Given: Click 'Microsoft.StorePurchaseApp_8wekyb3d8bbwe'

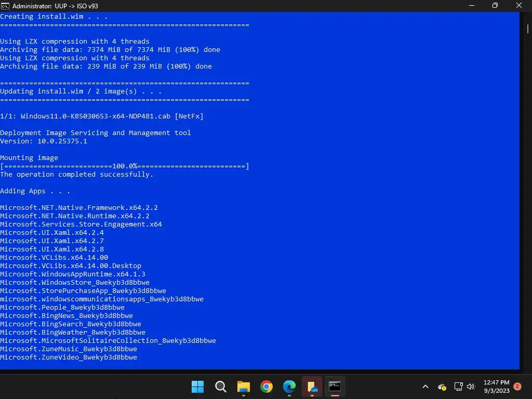Looking at the screenshot, I should click(x=83, y=291).
